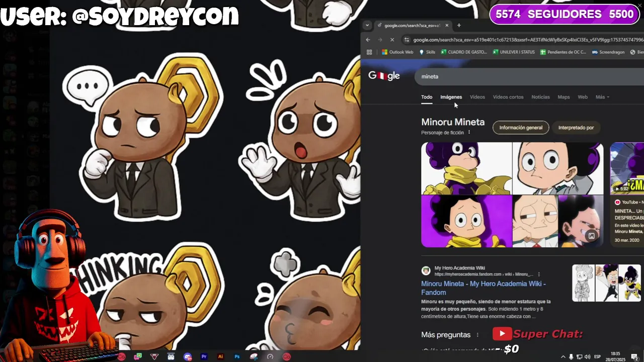The height and width of the screenshot is (362, 644).
Task: Open the Pendientes de OC bookmark
Action: (563, 52)
